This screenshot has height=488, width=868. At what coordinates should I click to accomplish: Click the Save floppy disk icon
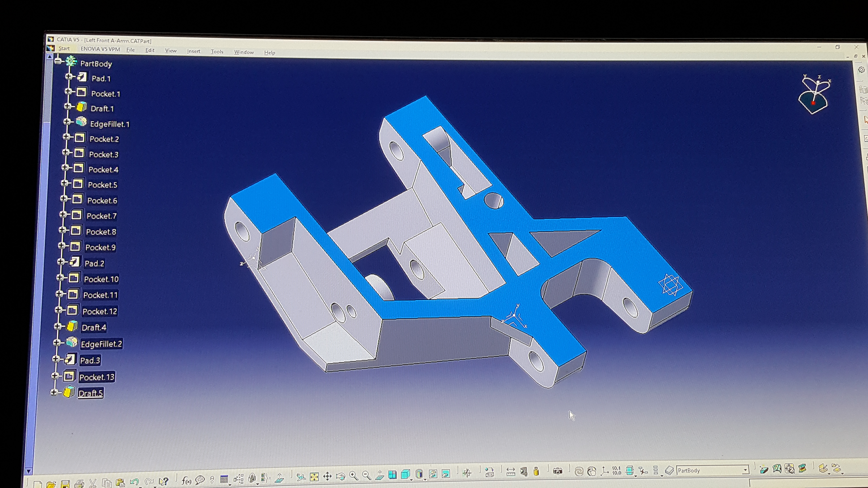[x=65, y=484]
